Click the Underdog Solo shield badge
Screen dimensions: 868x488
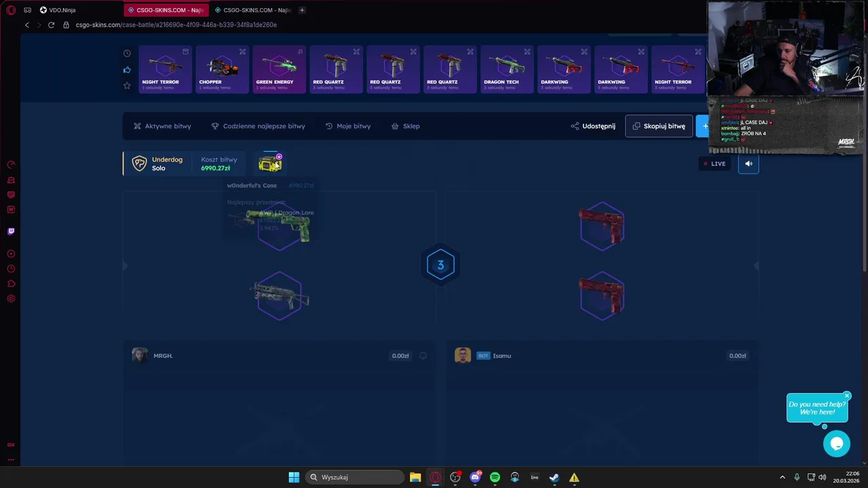(x=139, y=163)
